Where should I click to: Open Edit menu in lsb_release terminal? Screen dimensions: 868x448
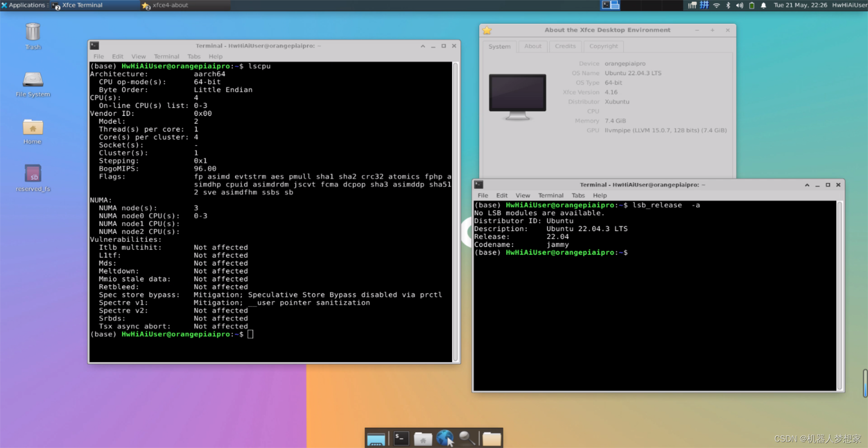502,196
